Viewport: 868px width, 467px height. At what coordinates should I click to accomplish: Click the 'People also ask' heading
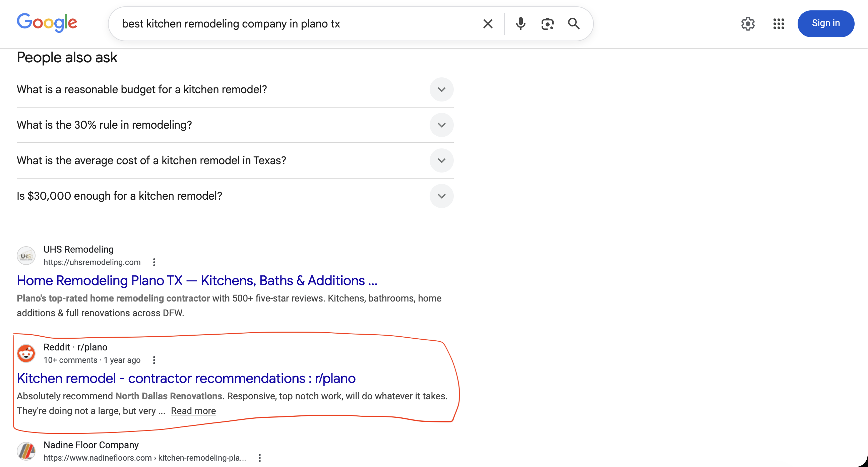click(67, 58)
